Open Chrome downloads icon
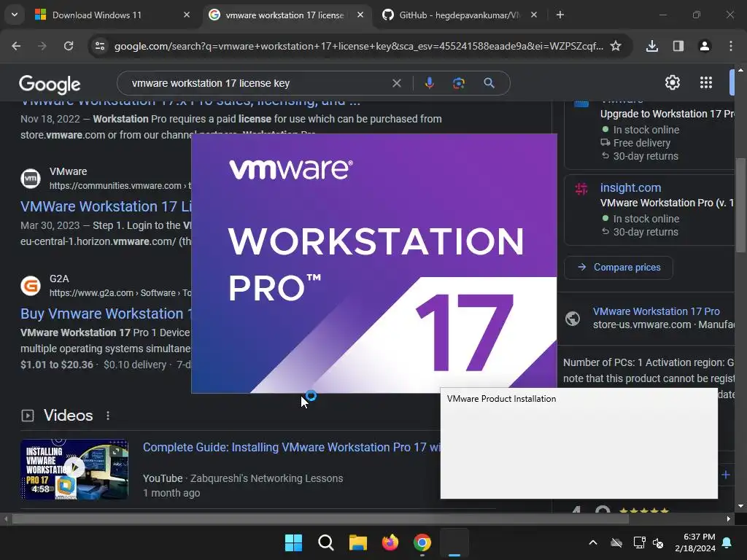 coord(652,46)
